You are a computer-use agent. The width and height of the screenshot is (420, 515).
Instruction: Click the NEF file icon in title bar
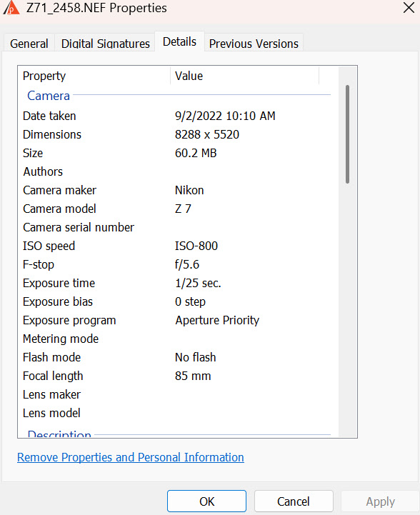[x=11, y=8]
